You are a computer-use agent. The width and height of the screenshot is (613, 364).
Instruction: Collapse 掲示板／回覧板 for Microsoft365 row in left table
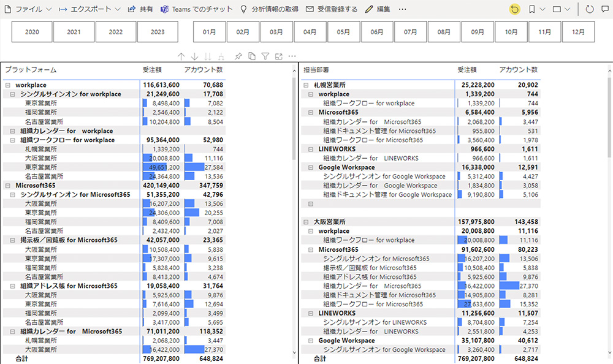(12, 240)
